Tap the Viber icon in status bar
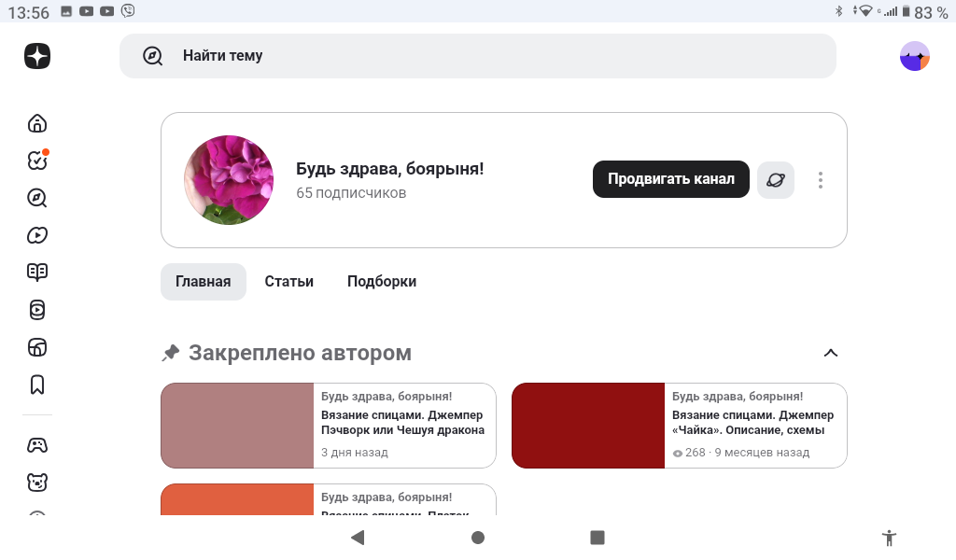This screenshot has height=560, width=956. (127, 11)
